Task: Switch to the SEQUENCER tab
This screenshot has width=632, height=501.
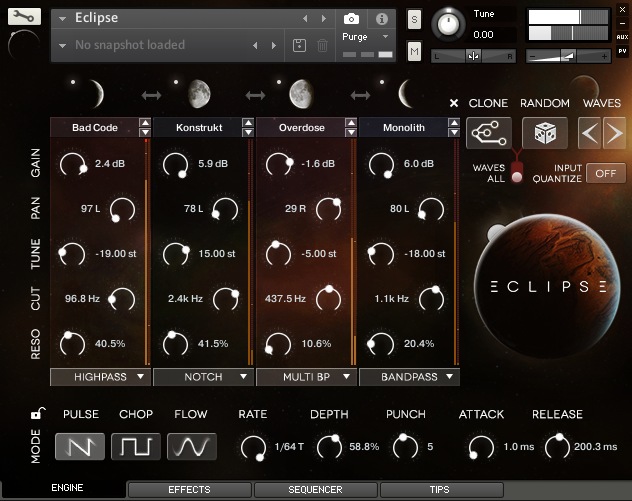Action: pos(315,490)
